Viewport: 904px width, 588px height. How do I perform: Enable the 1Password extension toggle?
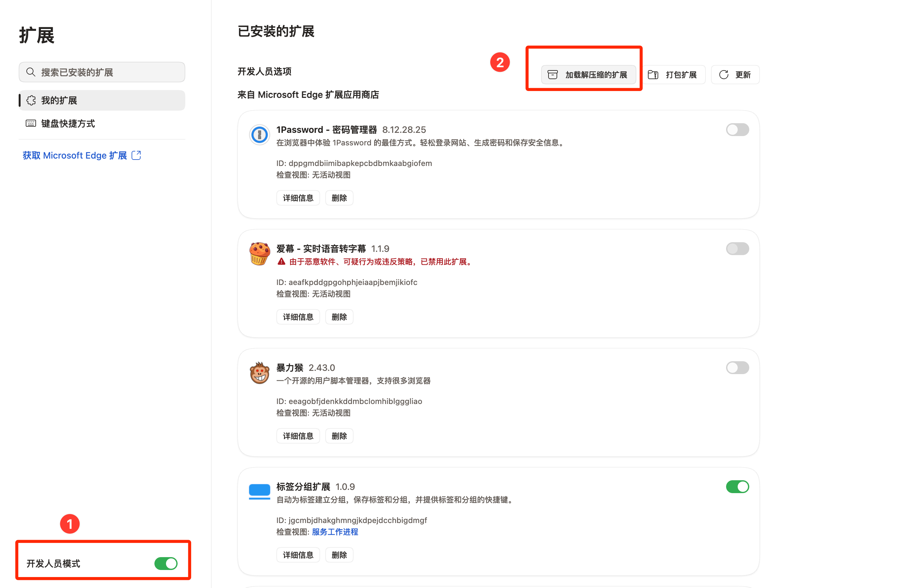pos(737,130)
